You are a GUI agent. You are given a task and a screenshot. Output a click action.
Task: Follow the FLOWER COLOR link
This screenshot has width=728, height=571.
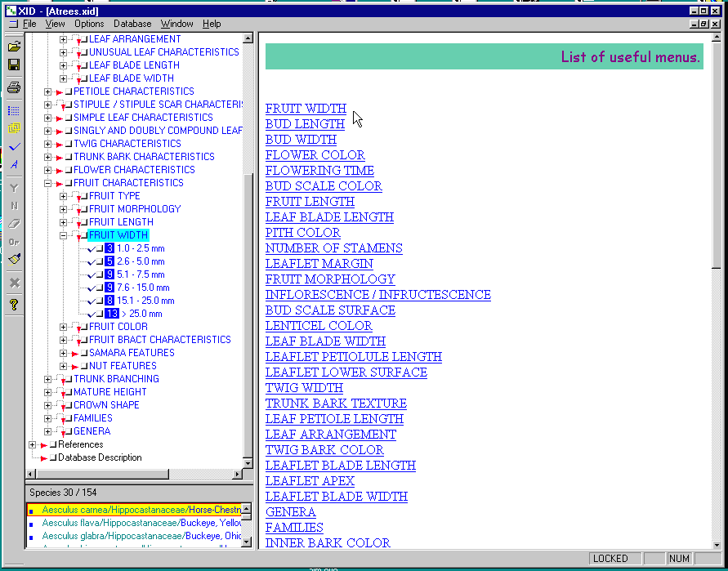[315, 155]
